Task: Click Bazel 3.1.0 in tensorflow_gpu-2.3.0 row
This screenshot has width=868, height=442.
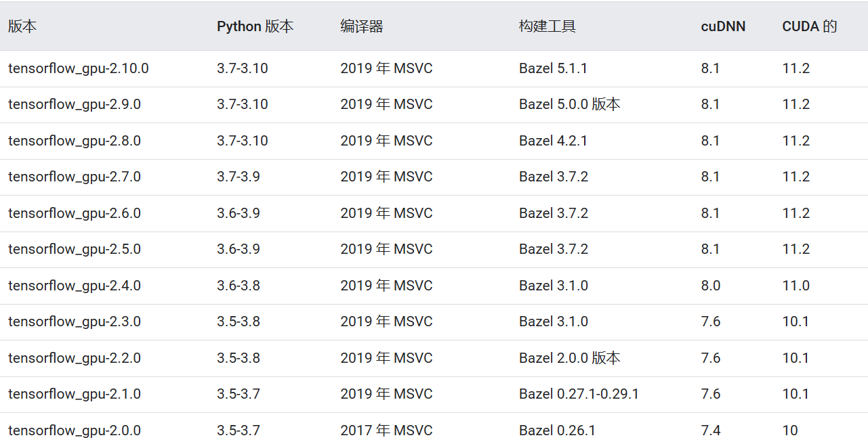Action: coord(554,322)
